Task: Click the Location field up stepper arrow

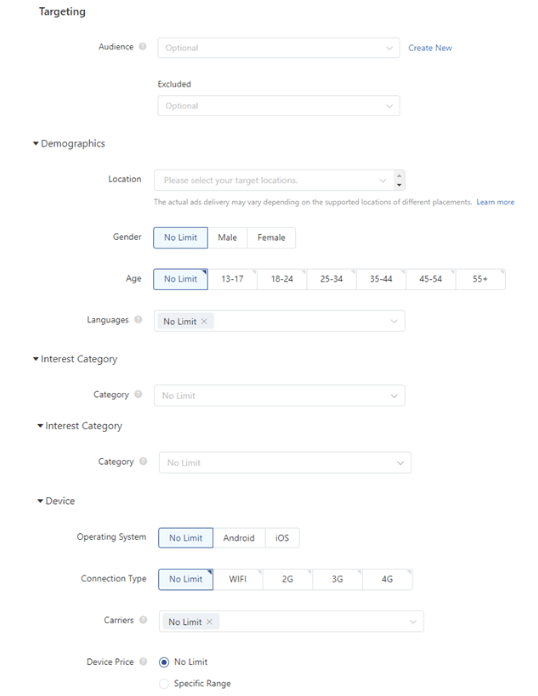Action: tap(399, 176)
